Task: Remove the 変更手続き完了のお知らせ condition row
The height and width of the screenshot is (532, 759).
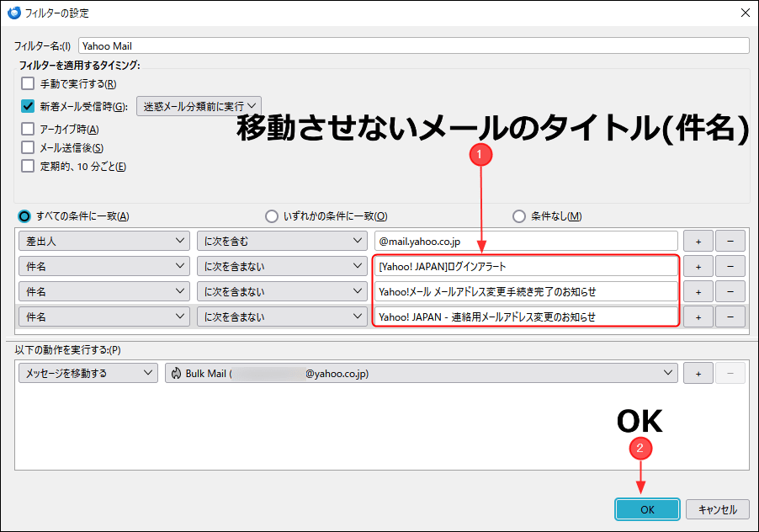Action: click(730, 291)
